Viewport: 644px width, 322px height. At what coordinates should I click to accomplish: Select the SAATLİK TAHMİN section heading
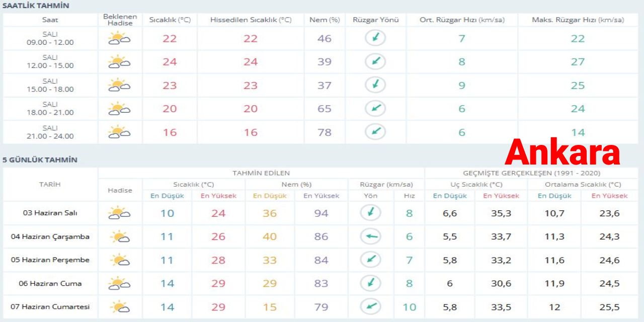36,6
